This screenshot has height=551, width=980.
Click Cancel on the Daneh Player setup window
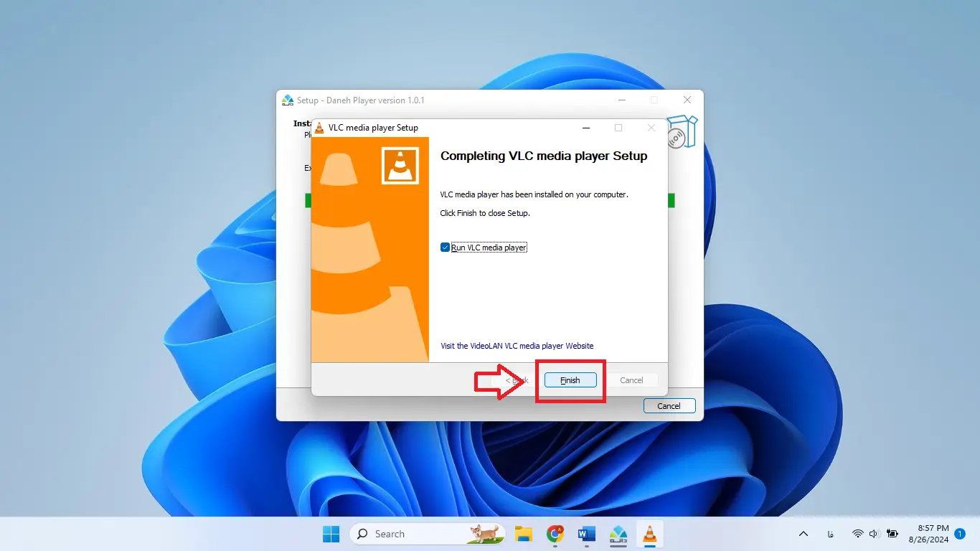pos(669,405)
